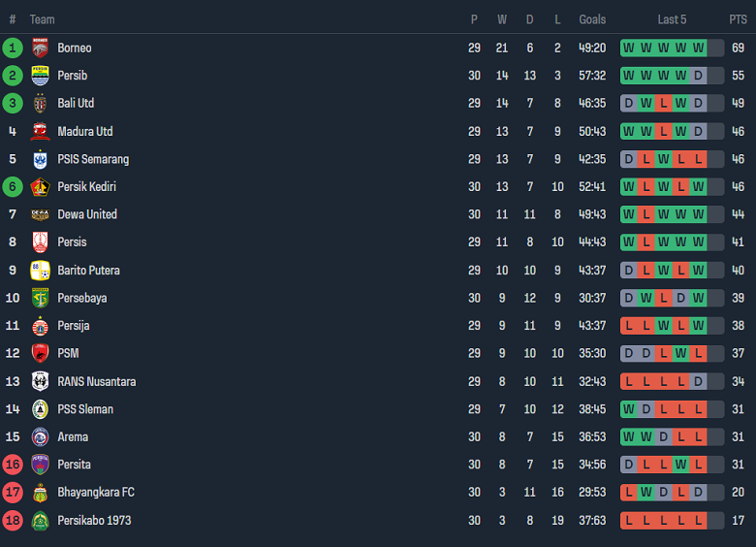756x547 pixels.
Task: Sort table by PTS column header
Action: click(738, 19)
